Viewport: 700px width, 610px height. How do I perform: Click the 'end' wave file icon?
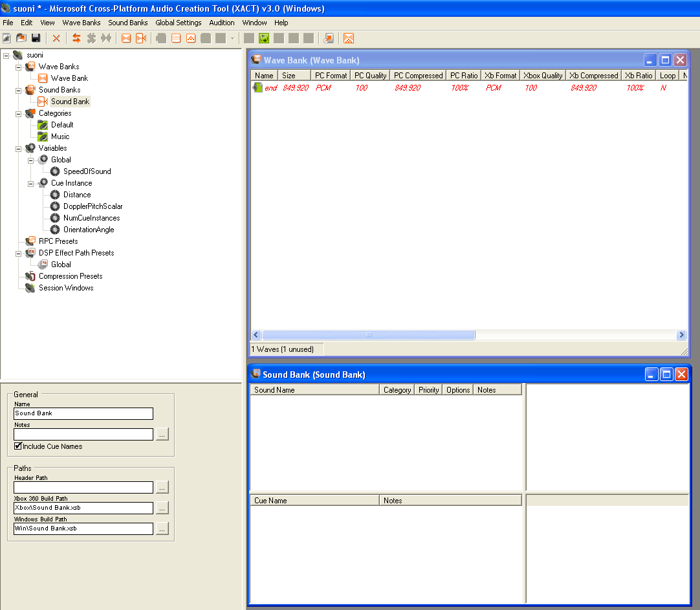click(x=258, y=87)
